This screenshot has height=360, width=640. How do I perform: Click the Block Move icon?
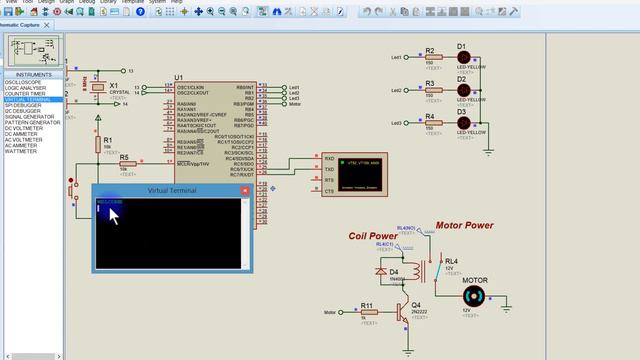(442, 12)
